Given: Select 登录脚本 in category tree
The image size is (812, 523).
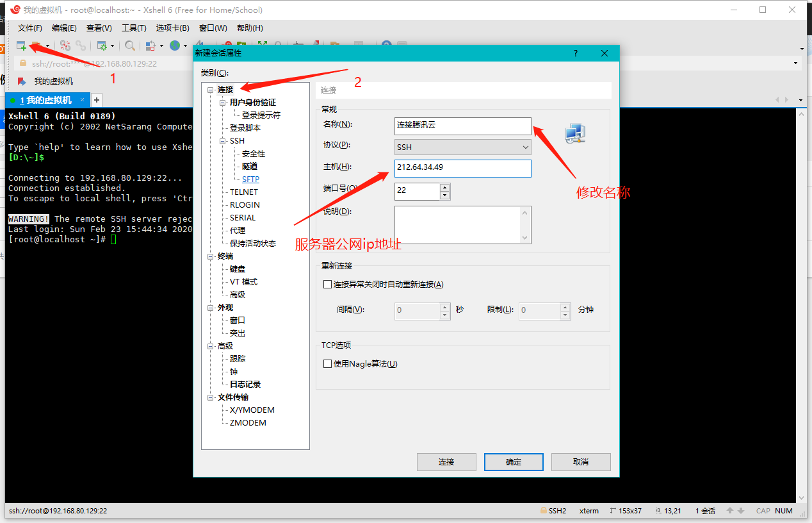Looking at the screenshot, I should pos(245,128).
